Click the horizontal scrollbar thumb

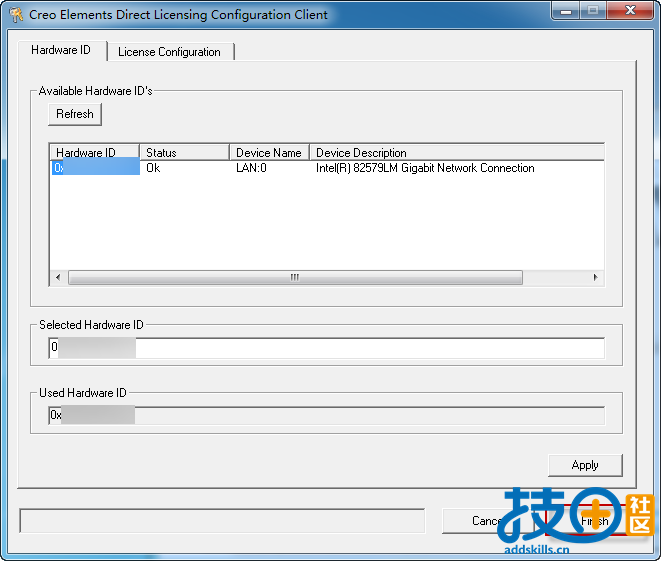pos(295,277)
